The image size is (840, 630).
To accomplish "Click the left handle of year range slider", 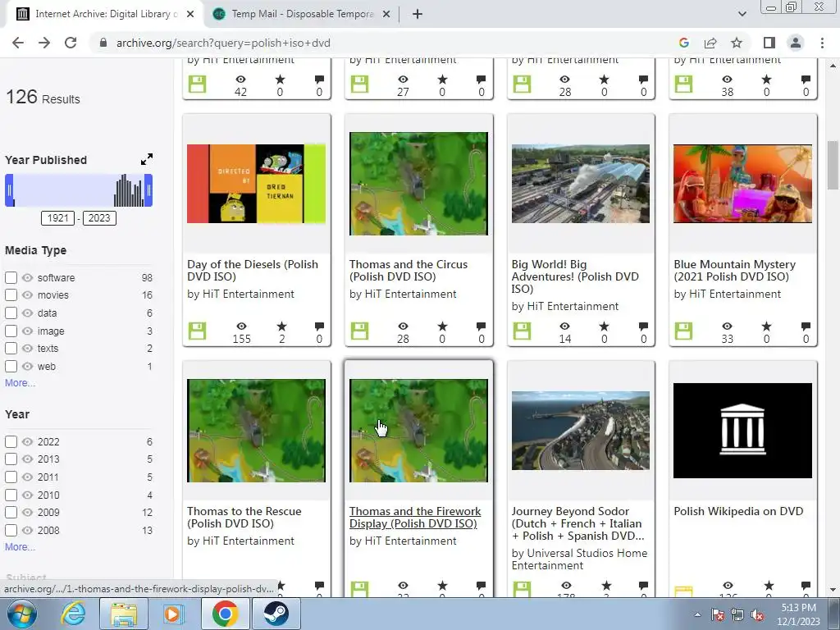I will click(9, 190).
